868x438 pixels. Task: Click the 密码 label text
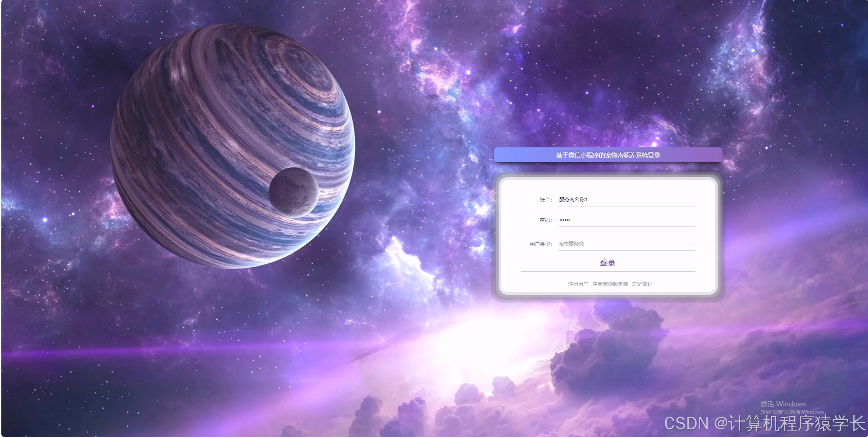click(x=546, y=220)
